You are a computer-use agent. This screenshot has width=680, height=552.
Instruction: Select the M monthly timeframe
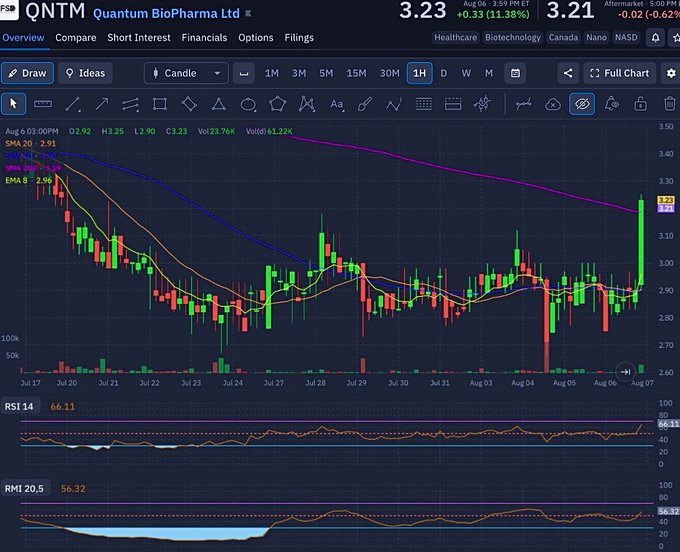489,73
